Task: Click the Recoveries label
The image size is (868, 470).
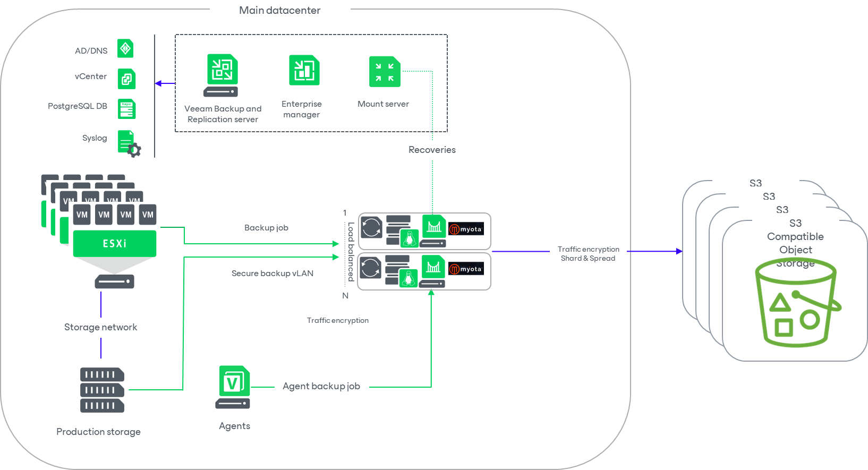Action: (x=432, y=150)
